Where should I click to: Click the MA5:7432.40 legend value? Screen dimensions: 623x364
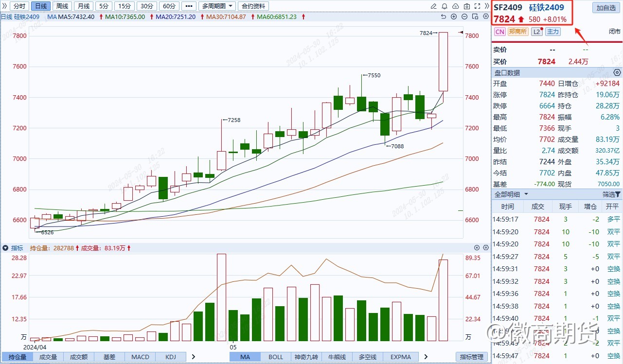click(76, 17)
